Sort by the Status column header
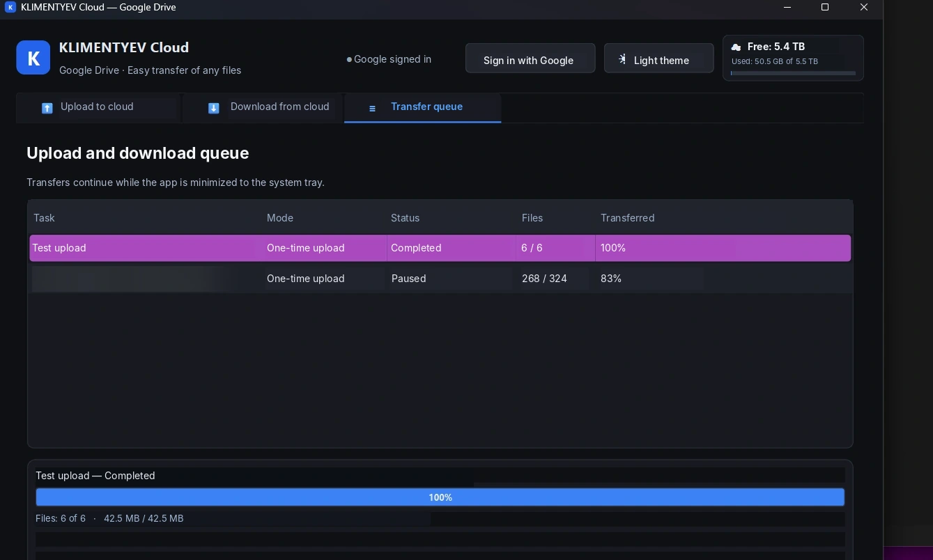Screen dimensions: 933x560 pos(405,218)
